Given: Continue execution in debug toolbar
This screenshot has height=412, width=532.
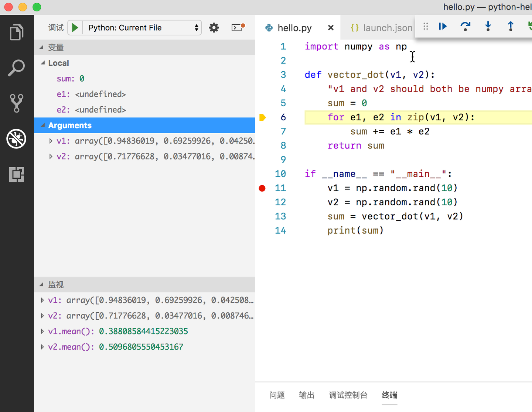Looking at the screenshot, I should click(x=443, y=26).
